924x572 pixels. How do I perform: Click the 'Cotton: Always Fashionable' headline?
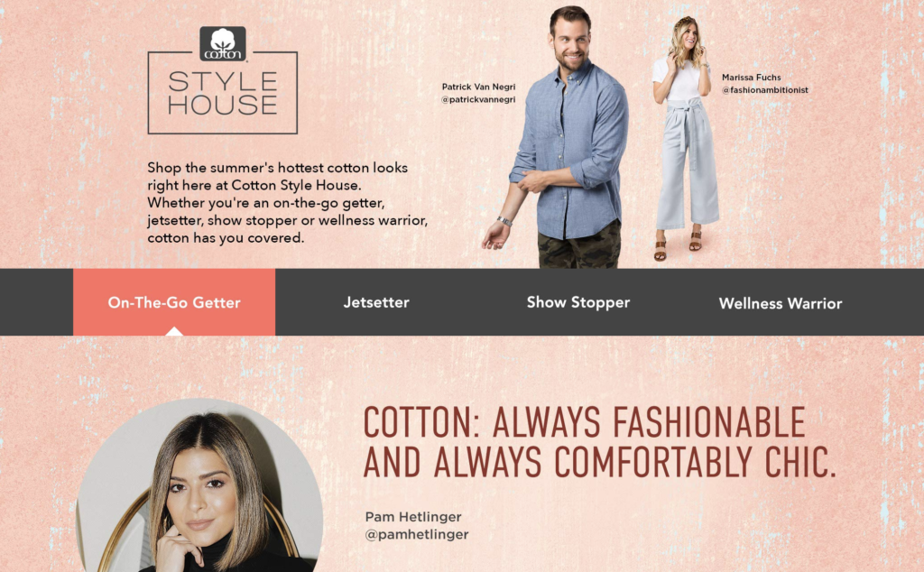coord(599,442)
